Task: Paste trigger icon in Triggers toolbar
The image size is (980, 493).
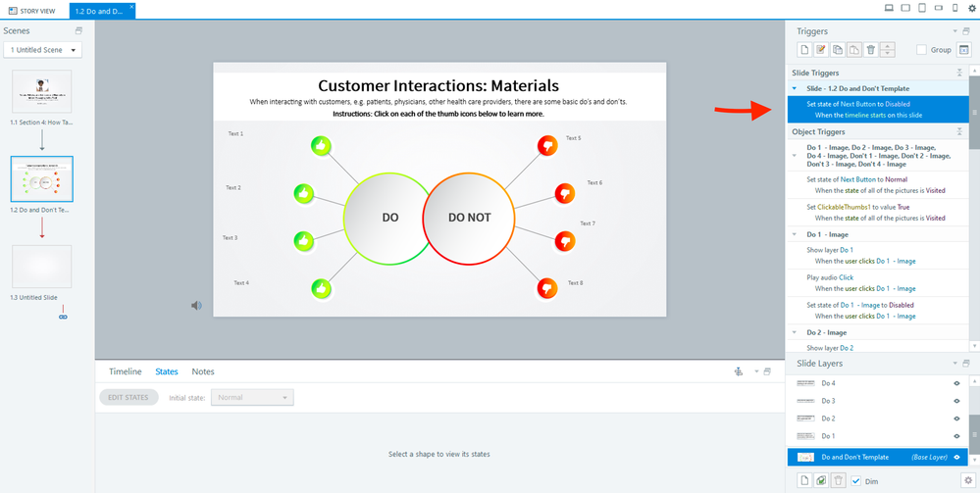Action: pyautogui.click(x=854, y=50)
